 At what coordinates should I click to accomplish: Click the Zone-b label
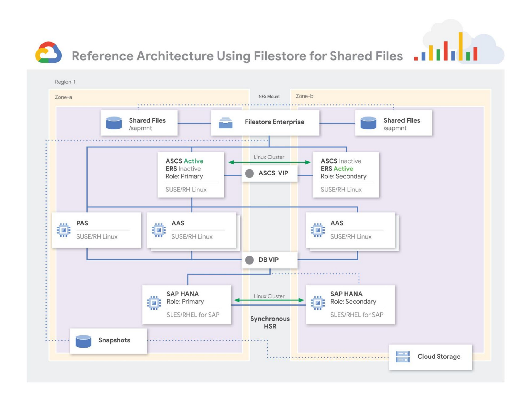305,96
